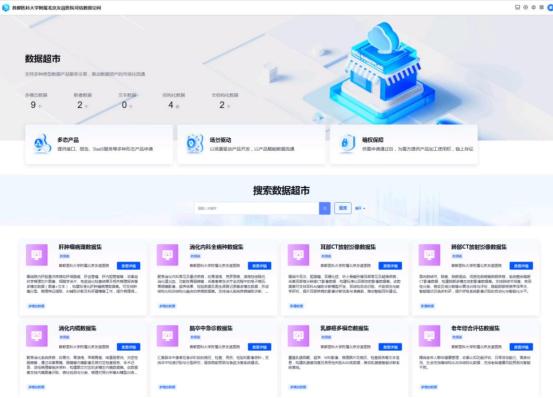Click the purple thumbnail of 肺部CT放射影像数据集
Image resolution: width=553 pixels, height=398 pixels.
(429, 255)
